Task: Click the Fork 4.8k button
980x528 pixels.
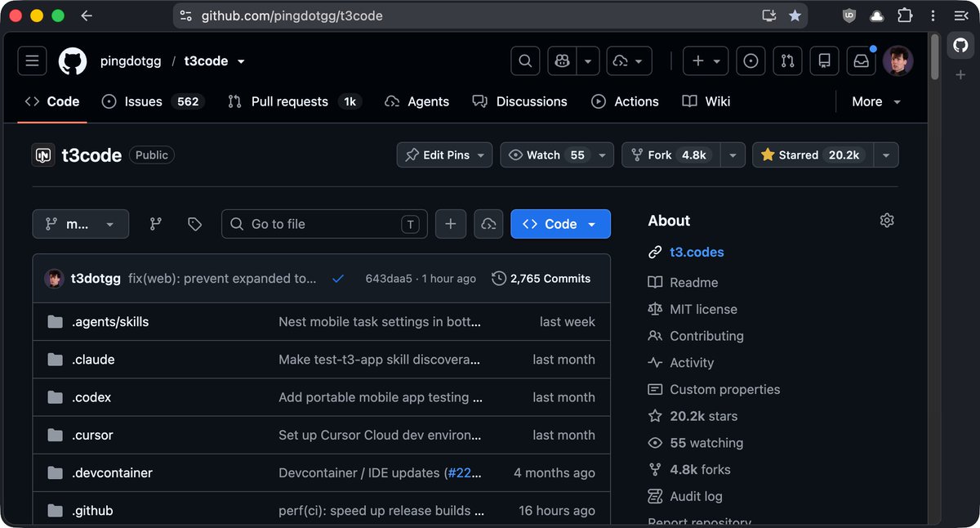Action: click(x=671, y=155)
